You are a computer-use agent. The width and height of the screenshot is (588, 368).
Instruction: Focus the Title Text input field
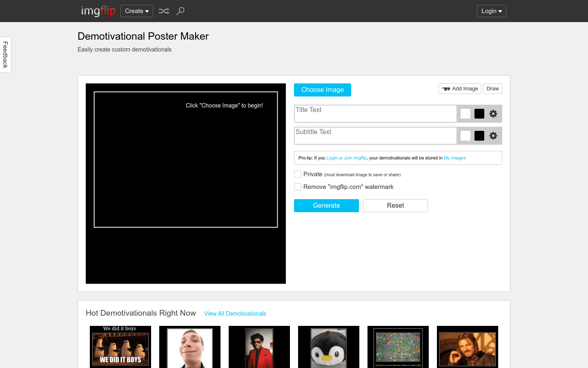point(375,114)
